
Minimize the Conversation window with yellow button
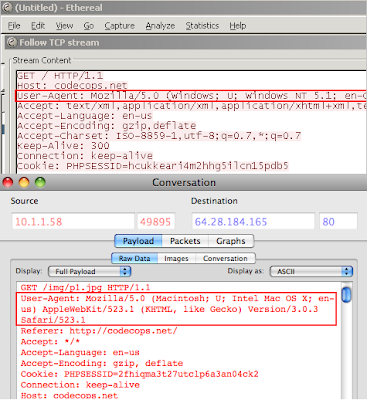click(24, 182)
